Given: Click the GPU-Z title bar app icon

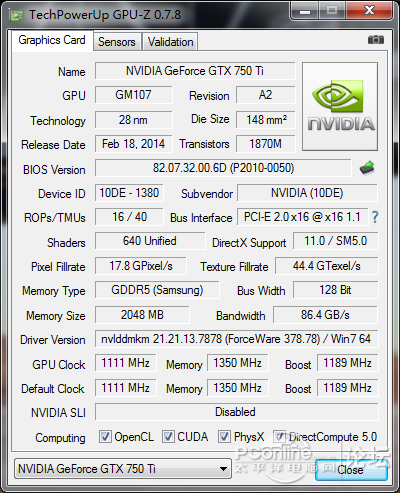Looking at the screenshot, I should (17, 15).
